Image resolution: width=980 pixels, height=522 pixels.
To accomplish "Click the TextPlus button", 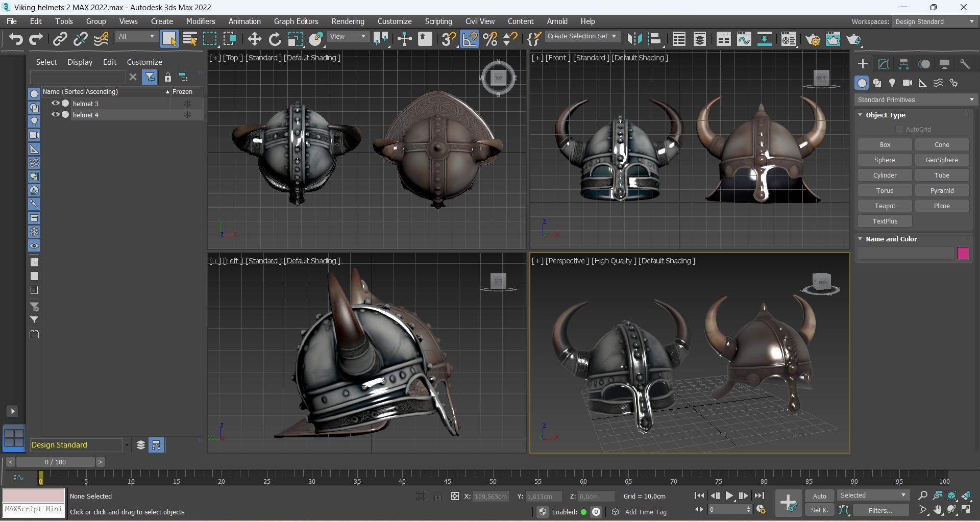I will [x=885, y=221].
